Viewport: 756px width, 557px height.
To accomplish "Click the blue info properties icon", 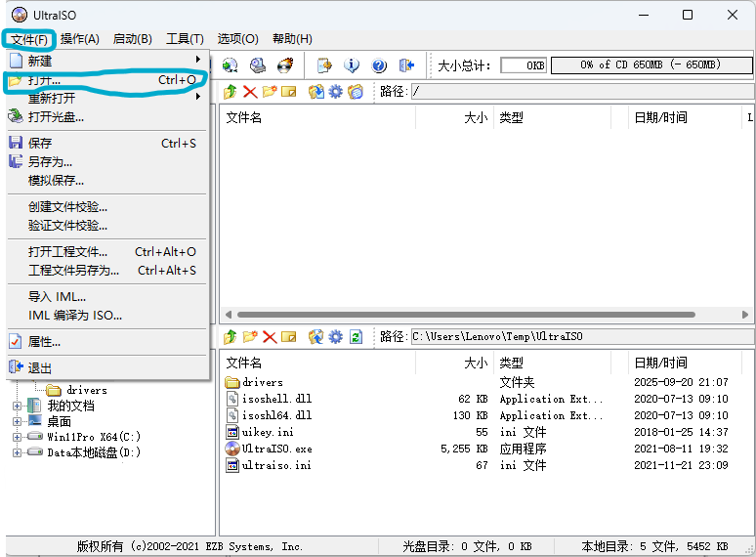I will (x=352, y=65).
